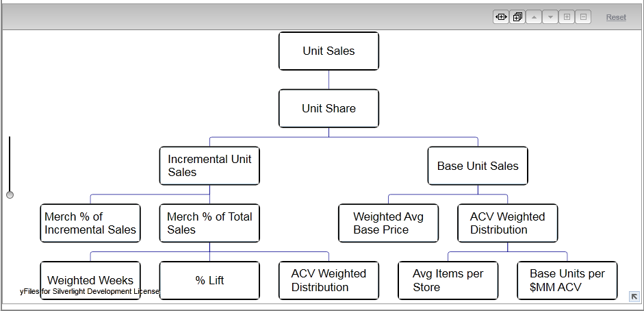Select Merch % of Total Sales node
This screenshot has height=311, width=644.
tap(209, 223)
